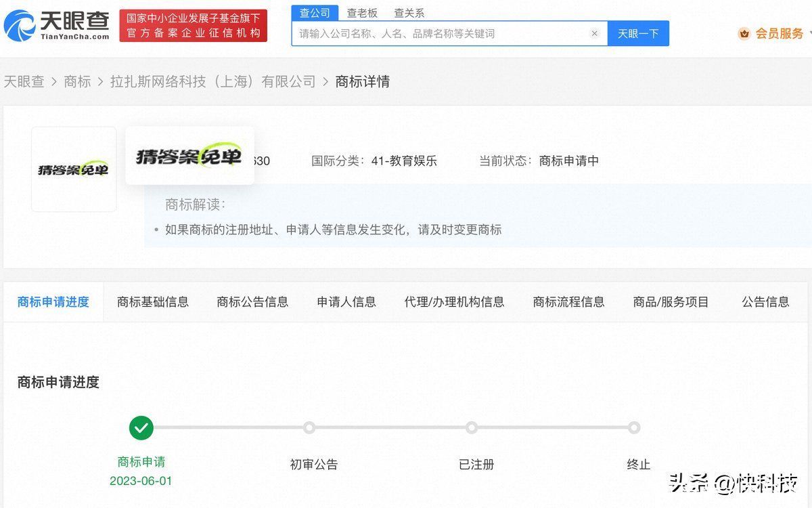Open the small 猜答案免单 trademark thumbnail
This screenshot has width=812, height=508.
[74, 169]
